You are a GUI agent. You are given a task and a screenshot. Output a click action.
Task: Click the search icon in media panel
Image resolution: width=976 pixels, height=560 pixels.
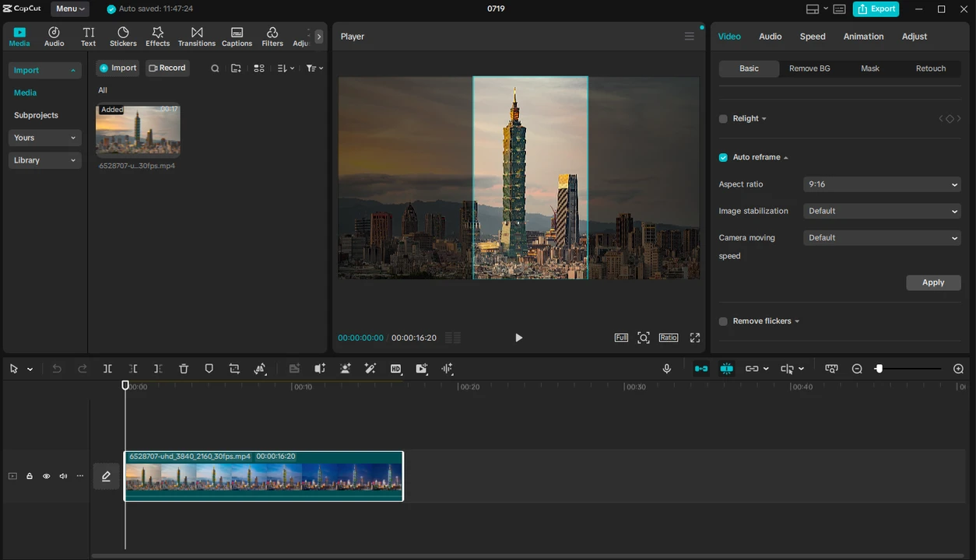point(215,68)
